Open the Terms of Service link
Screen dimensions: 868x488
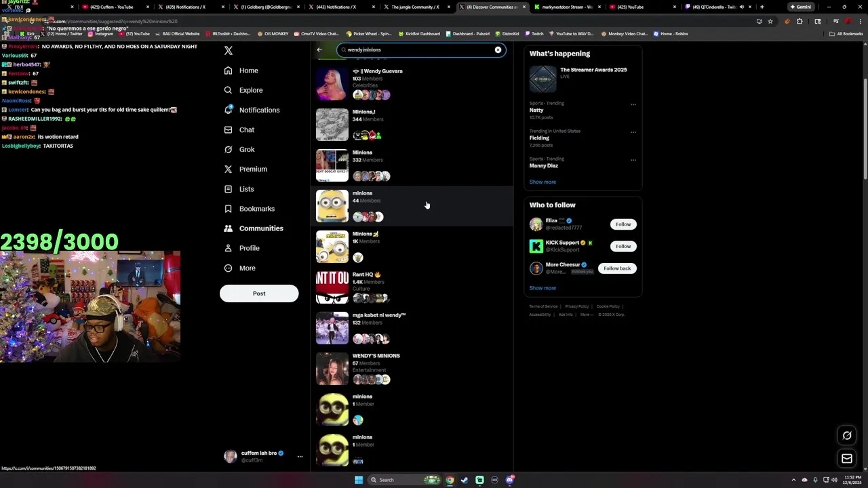click(x=543, y=306)
